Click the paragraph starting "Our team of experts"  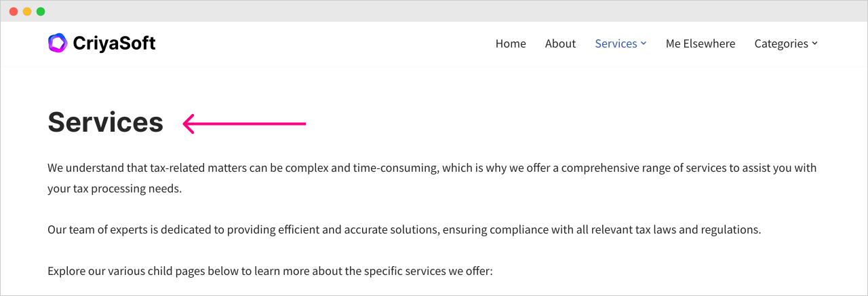pyautogui.click(x=404, y=229)
